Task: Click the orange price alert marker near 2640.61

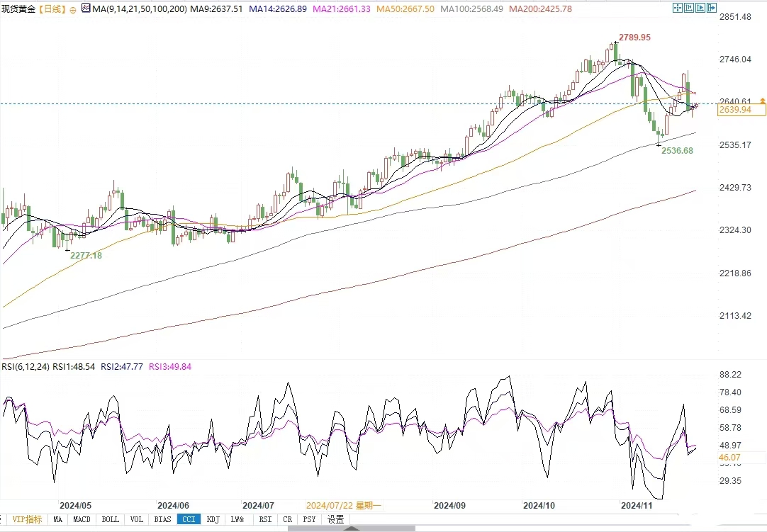Action: [x=762, y=101]
